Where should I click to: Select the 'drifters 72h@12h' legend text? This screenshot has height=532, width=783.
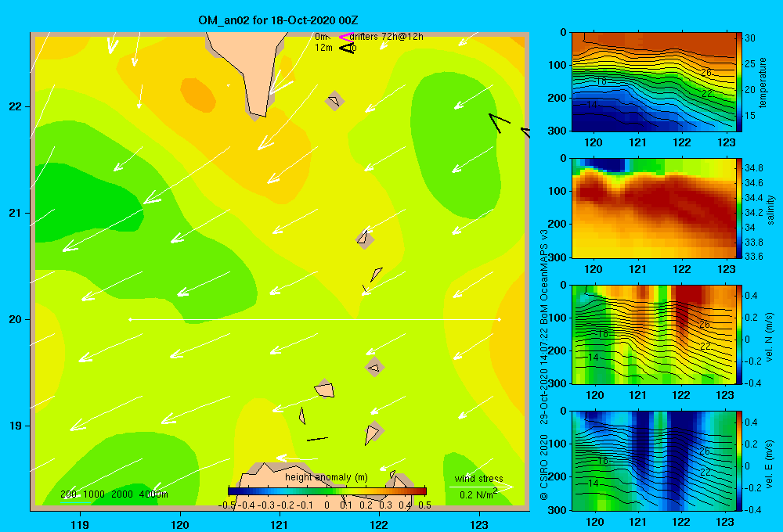(387, 37)
